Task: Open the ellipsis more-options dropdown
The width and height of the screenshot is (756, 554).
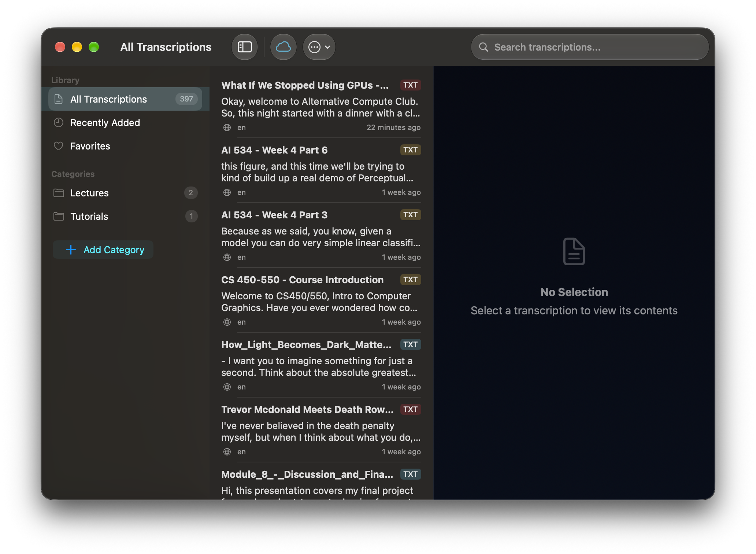Action: (319, 47)
